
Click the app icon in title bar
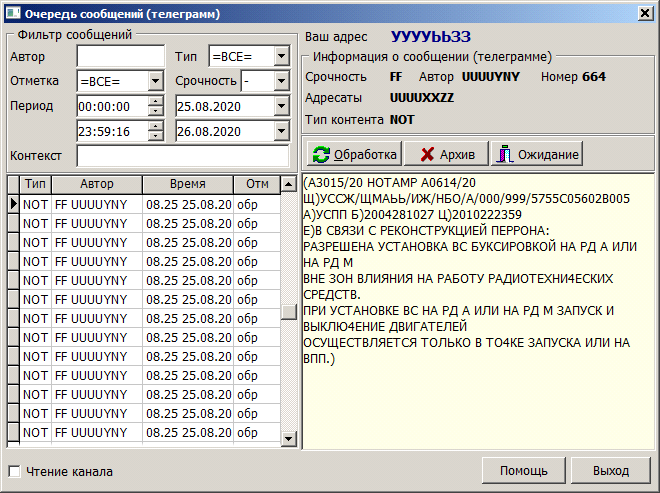tap(11, 10)
